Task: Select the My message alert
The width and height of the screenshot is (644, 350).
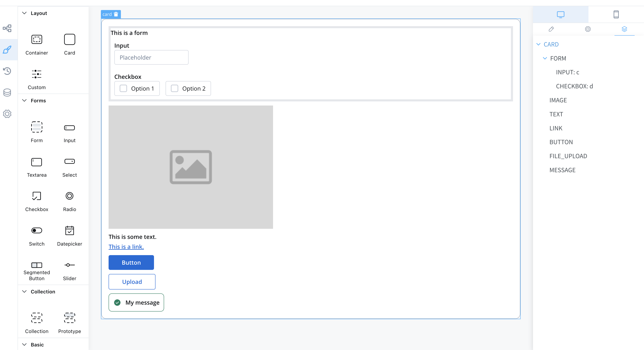Action: tap(136, 302)
